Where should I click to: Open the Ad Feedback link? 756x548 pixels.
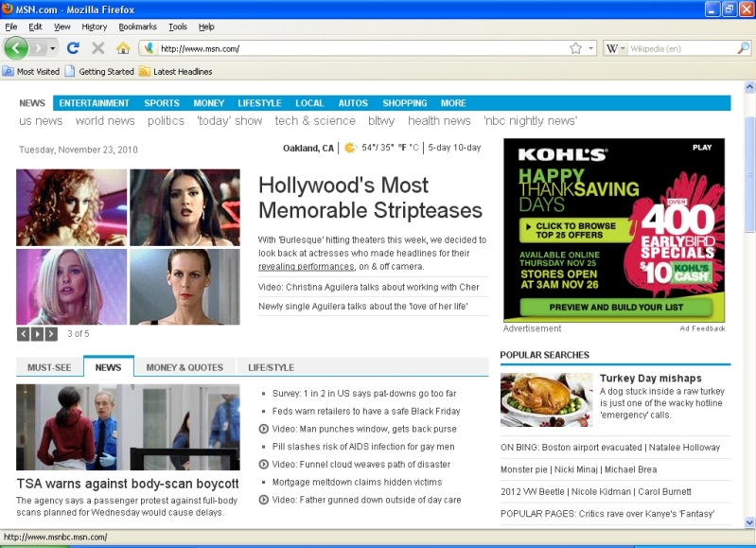pos(702,328)
